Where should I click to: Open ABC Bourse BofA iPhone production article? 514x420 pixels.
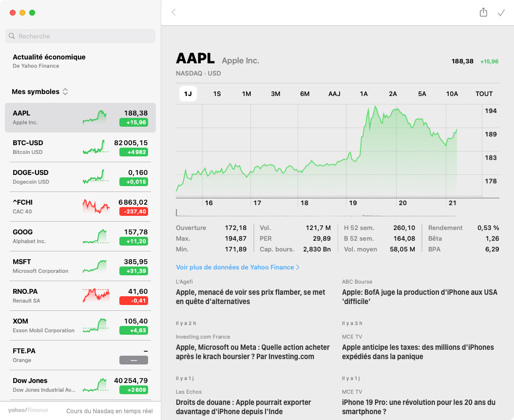420,297
